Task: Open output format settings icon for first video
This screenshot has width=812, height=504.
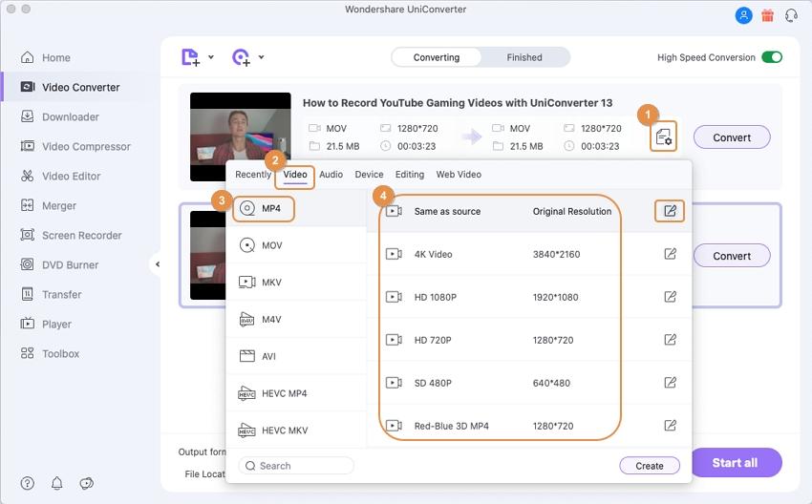Action: click(663, 136)
